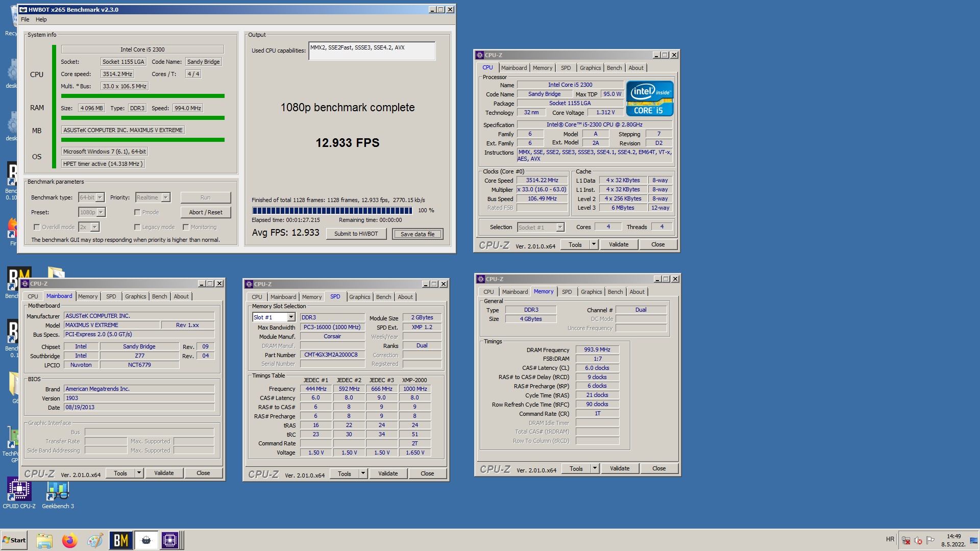Switch to Memory tab in CPU-Z Mainboard window

[x=88, y=296]
